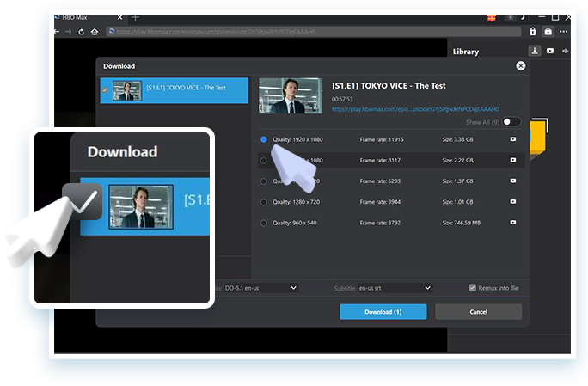Click the arrow icon beside Library icons
This screenshot has height=386, width=588.
pos(565,51)
